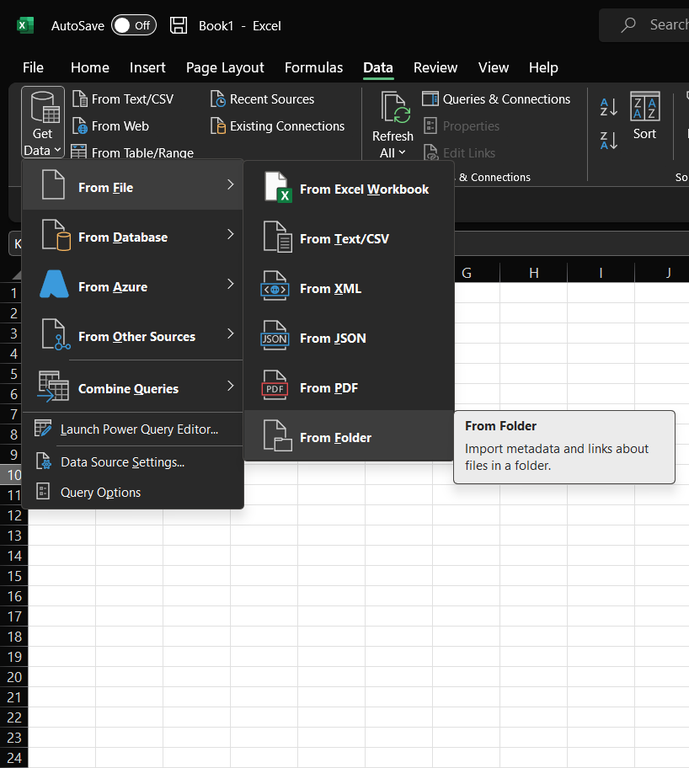The width and height of the screenshot is (689, 768).
Task: Click the Save disk icon in title bar
Action: (178, 25)
